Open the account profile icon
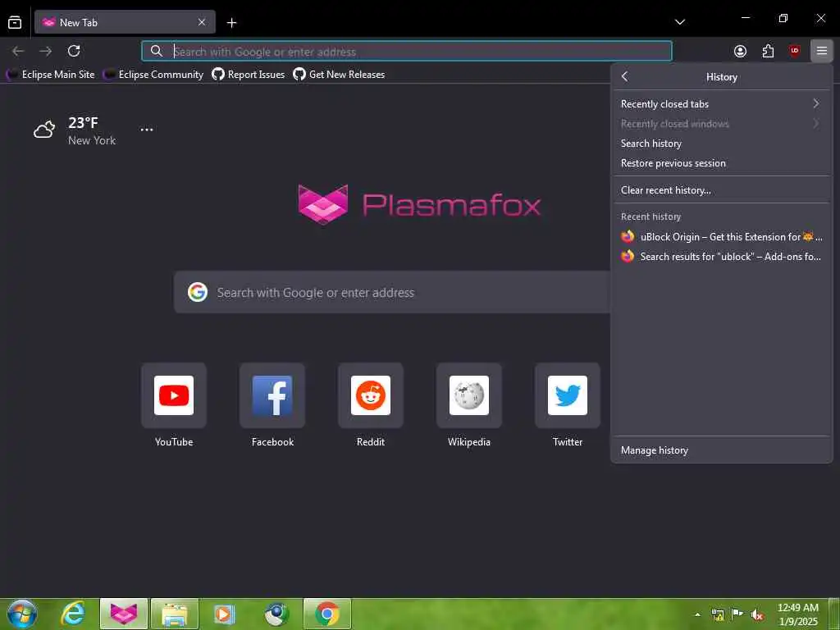The height and width of the screenshot is (630, 840). pos(741,52)
